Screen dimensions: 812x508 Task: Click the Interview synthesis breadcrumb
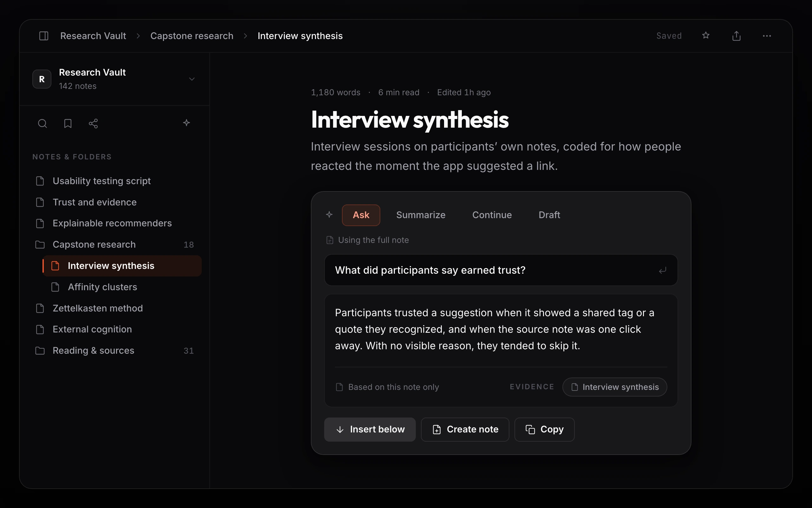coord(300,36)
